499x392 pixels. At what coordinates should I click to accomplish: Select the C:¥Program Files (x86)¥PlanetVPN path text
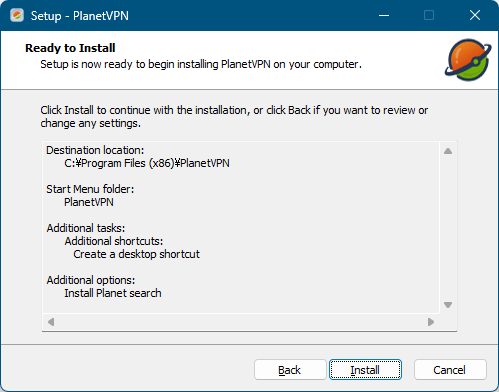point(147,163)
